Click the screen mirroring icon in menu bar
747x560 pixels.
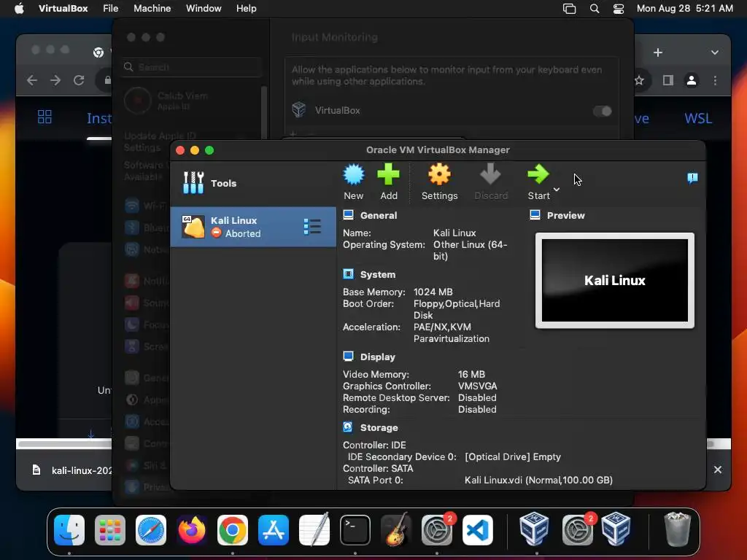coord(569,9)
